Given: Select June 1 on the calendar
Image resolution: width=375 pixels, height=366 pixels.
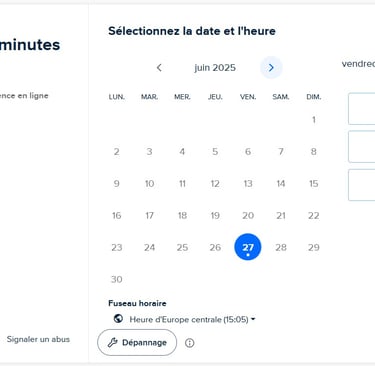Looking at the screenshot, I should point(314,120).
